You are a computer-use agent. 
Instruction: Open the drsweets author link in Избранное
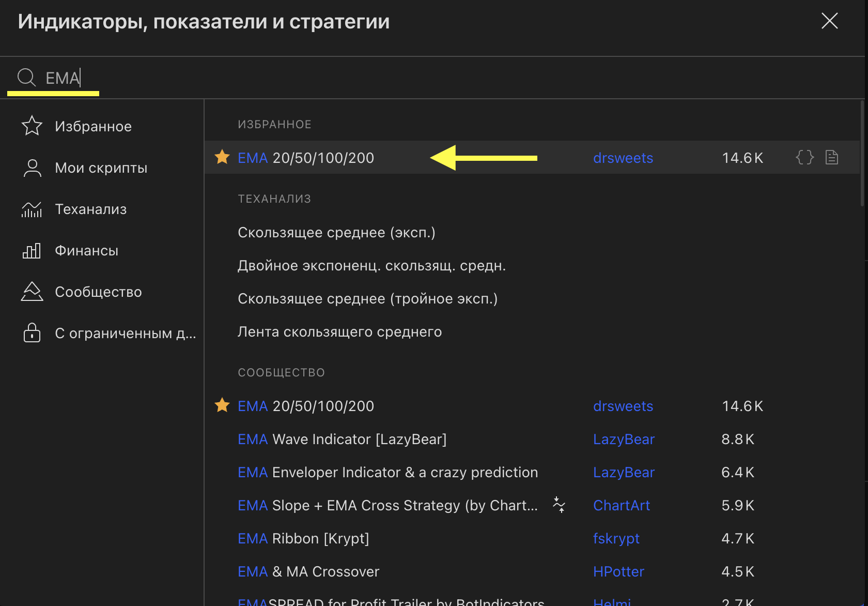tap(623, 158)
